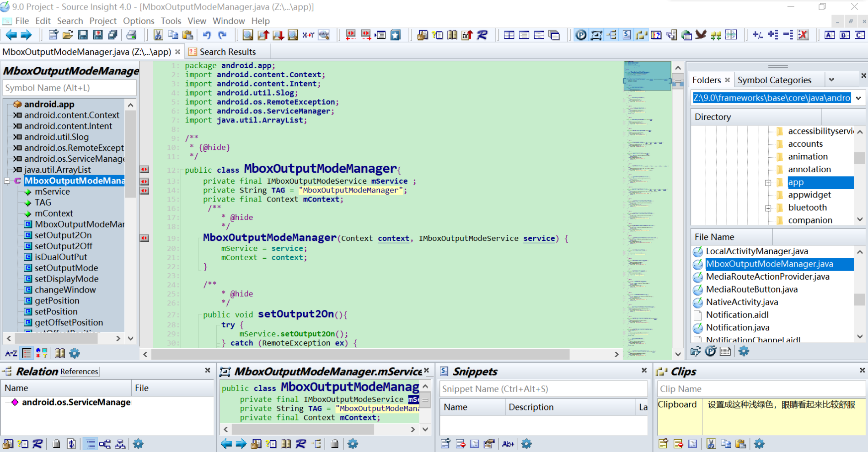Click the Paste clipboard icon in main toolbar
Viewport: 868px width, 452px height.
(188, 35)
